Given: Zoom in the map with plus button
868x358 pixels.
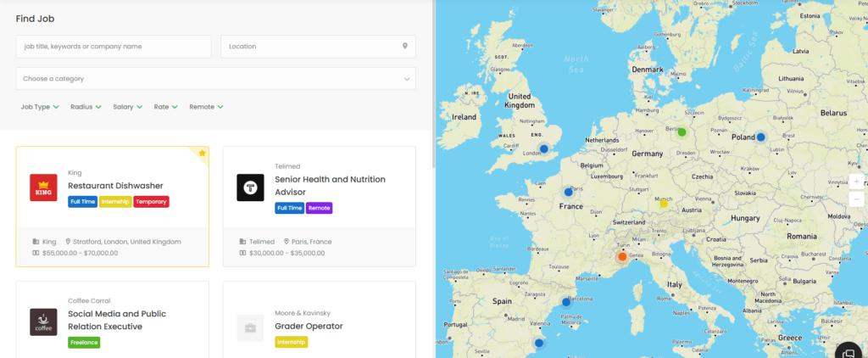Looking at the screenshot, I should coord(856,182).
